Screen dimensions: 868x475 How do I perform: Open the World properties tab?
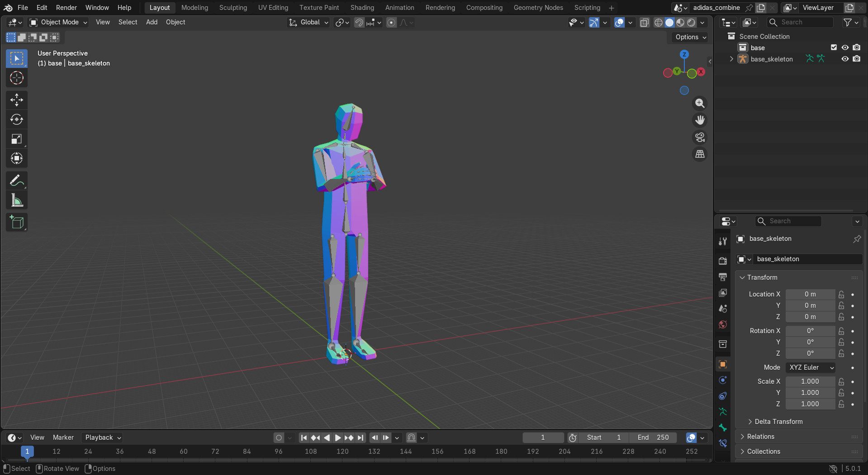pos(723,325)
